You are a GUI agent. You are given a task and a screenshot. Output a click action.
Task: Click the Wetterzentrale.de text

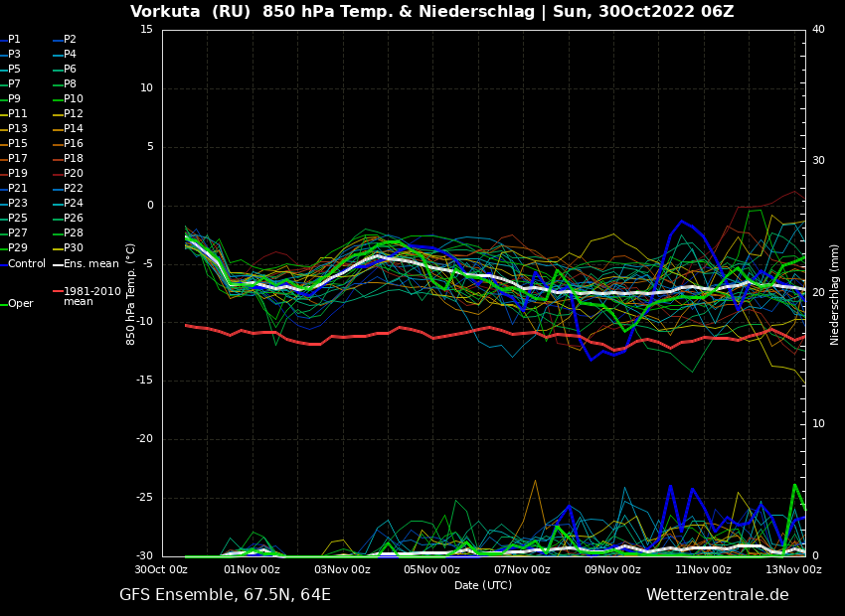click(x=717, y=595)
